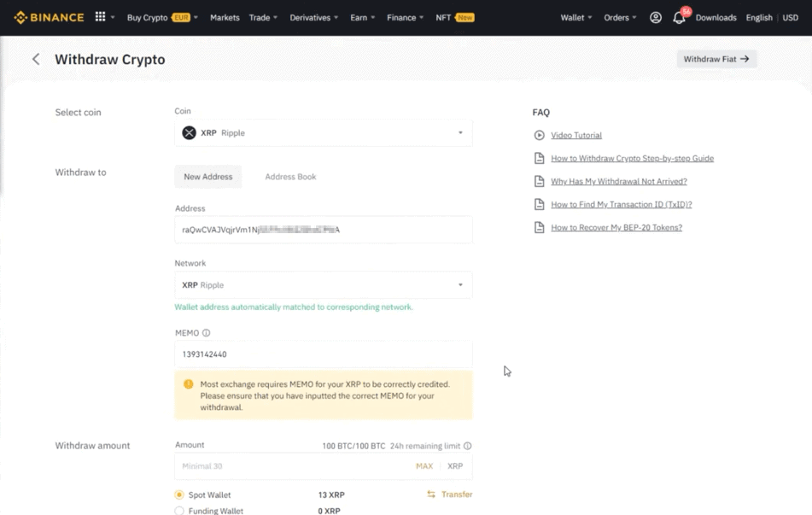
Task: Open Downloads from the top bar
Action: point(716,18)
